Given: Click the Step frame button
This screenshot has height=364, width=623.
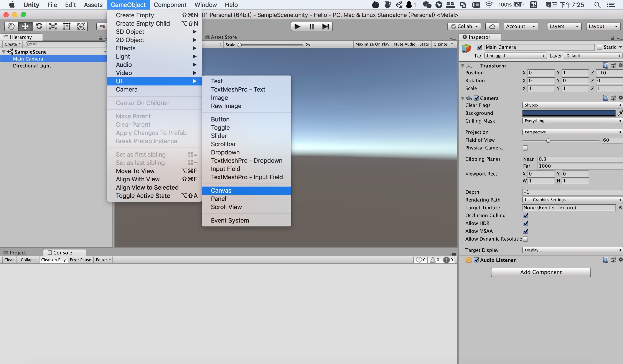Looking at the screenshot, I should [x=325, y=26].
